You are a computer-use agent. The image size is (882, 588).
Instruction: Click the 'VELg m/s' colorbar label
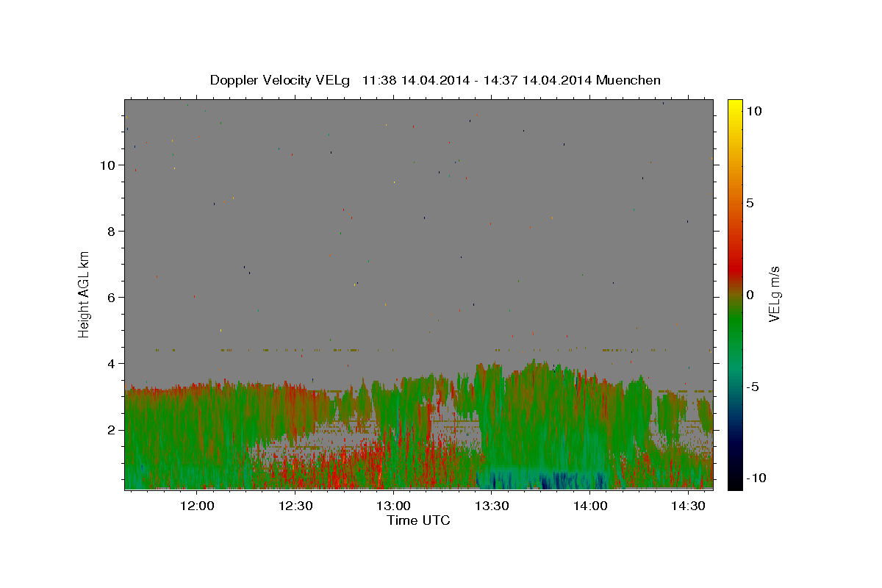click(774, 294)
